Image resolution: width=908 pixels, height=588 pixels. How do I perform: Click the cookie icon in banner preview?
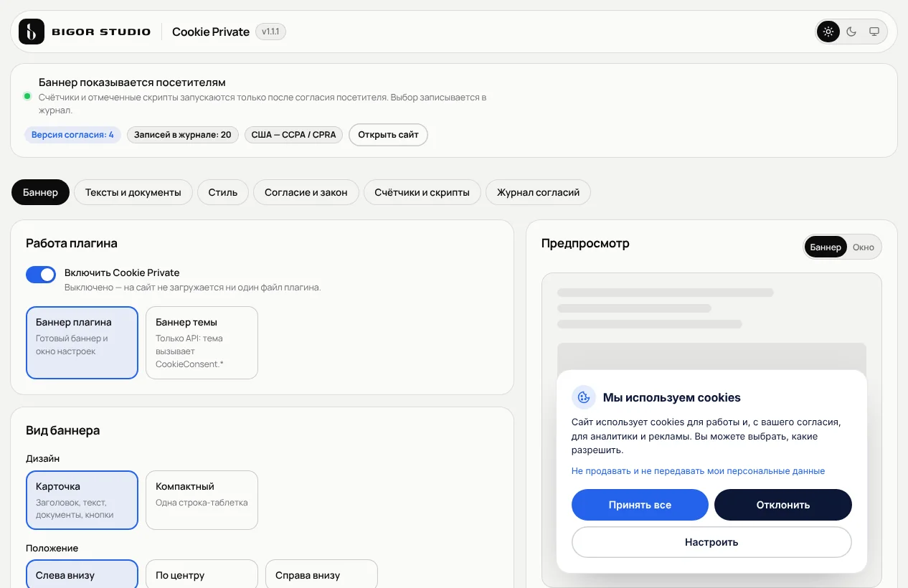(584, 397)
